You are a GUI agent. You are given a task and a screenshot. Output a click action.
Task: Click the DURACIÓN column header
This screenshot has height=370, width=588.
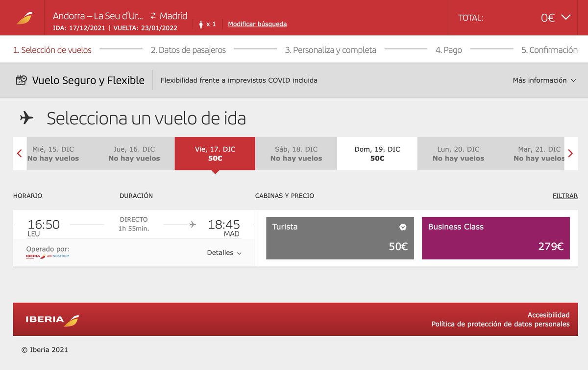(x=136, y=196)
